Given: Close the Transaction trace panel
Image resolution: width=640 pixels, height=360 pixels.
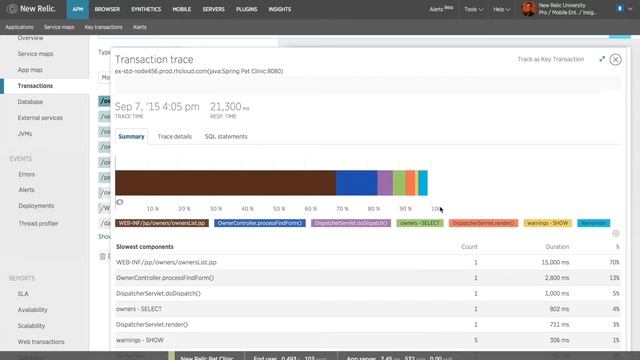Looking at the screenshot, I should (616, 60).
